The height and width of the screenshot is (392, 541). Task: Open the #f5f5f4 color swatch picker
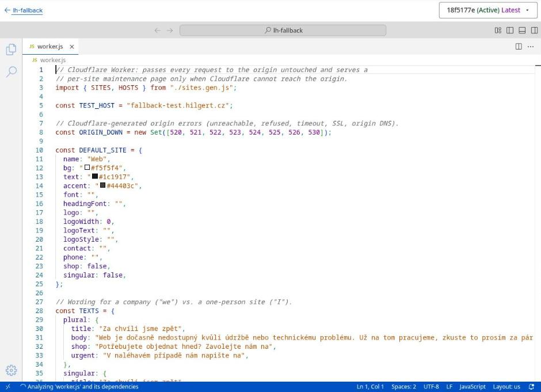[87, 168]
